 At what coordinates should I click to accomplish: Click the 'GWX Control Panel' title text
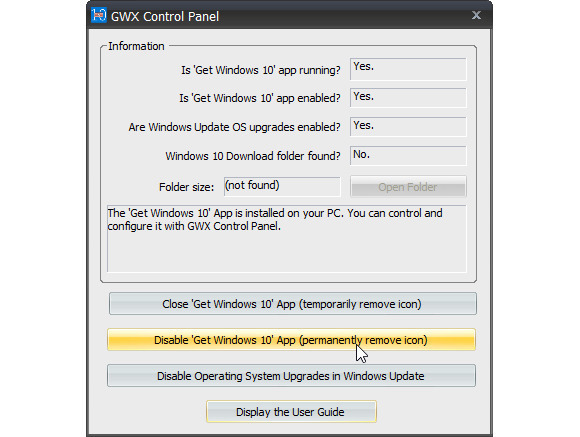point(165,17)
